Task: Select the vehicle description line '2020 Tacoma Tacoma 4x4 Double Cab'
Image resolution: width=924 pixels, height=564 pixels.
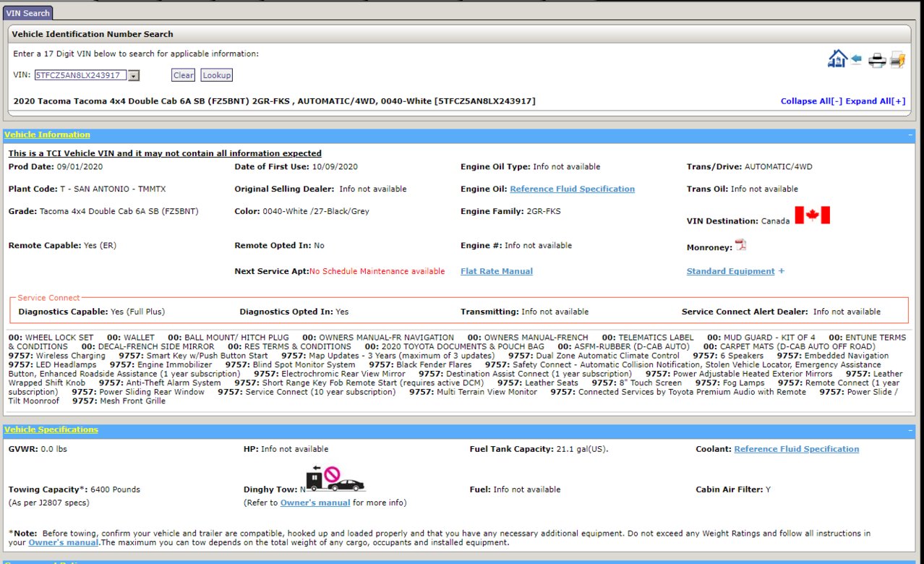Action: [x=275, y=101]
